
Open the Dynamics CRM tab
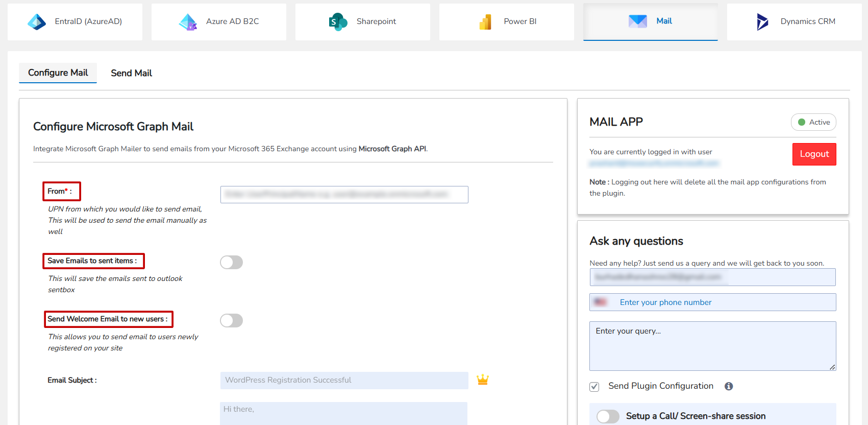pyautogui.click(x=795, y=21)
